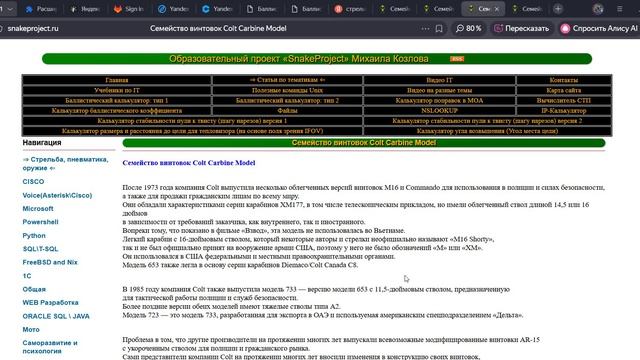Open ORACLE SQL \ JAVA sidebar category
Viewport: 640px width, 360px height.
coord(56,316)
